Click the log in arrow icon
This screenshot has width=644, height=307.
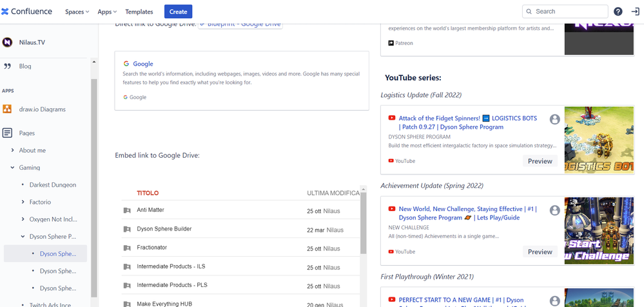pos(635,12)
